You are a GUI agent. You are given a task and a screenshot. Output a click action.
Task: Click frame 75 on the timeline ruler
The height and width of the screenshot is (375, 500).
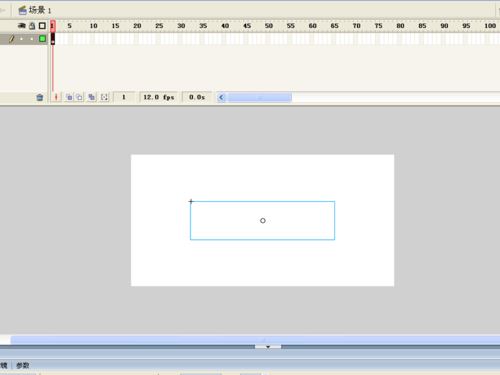(x=378, y=26)
